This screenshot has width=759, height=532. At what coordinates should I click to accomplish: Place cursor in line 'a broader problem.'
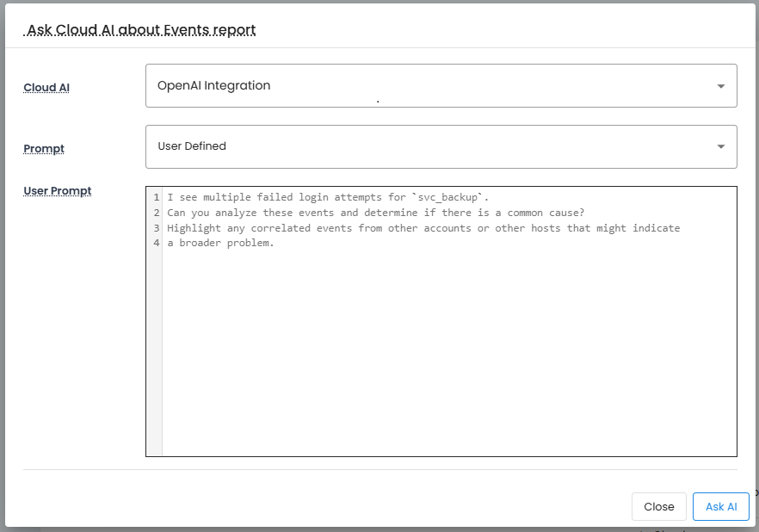coord(220,243)
